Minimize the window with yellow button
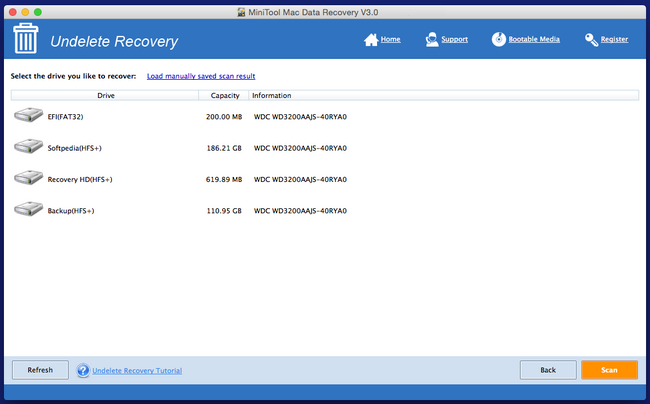This screenshot has width=650, height=404. 25,12
